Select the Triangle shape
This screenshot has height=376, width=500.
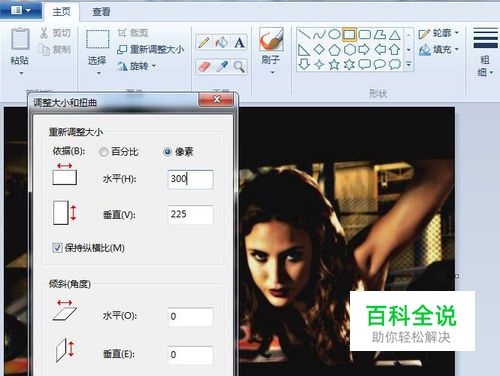coord(395,34)
